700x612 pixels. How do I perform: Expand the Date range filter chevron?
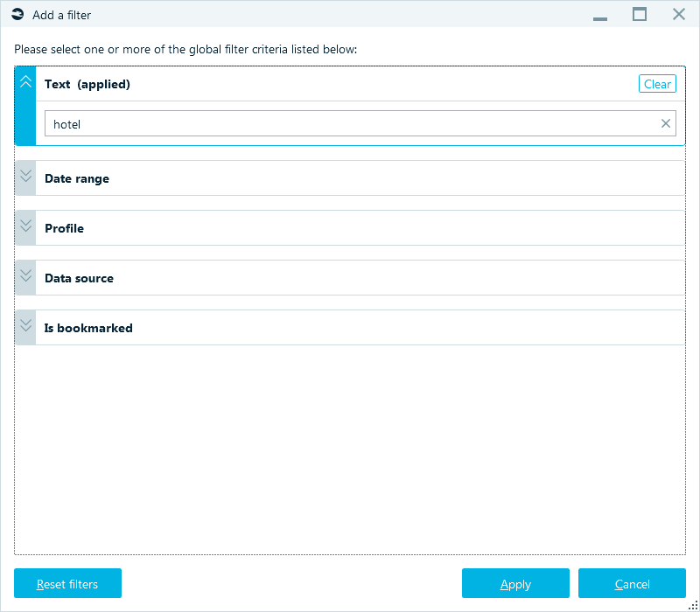click(x=25, y=177)
